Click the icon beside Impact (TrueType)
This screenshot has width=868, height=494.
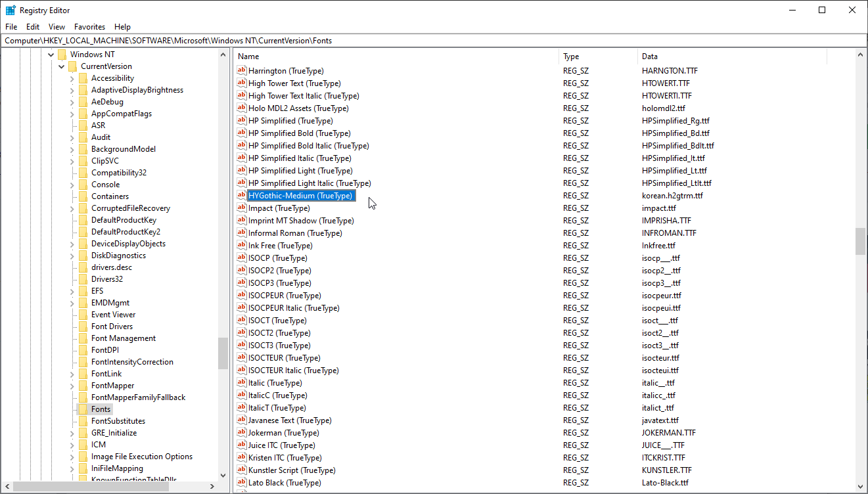242,208
